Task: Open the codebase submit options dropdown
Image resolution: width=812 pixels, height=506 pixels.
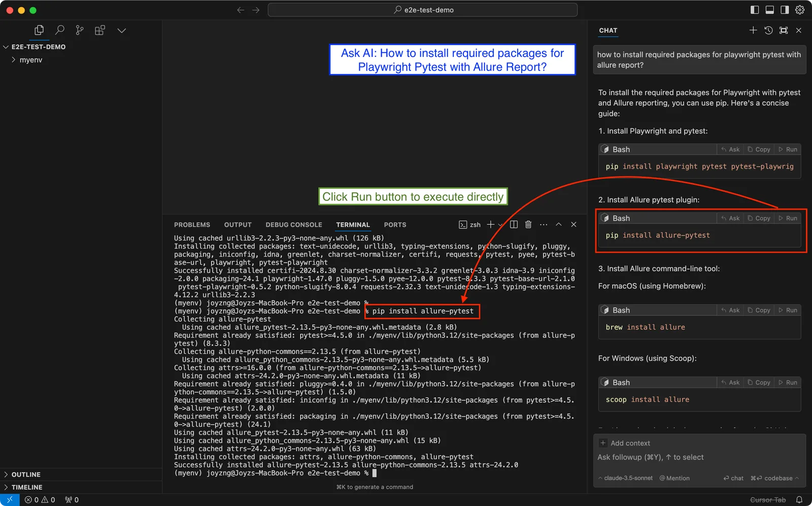Action: pos(774,478)
